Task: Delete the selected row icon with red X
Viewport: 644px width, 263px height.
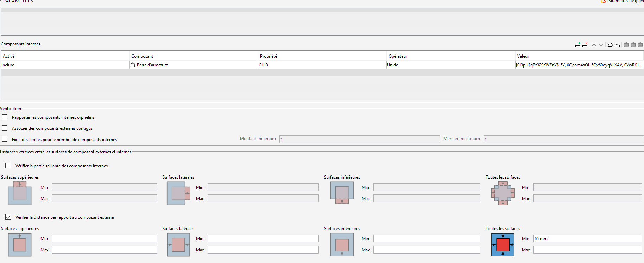Action: 585,45
